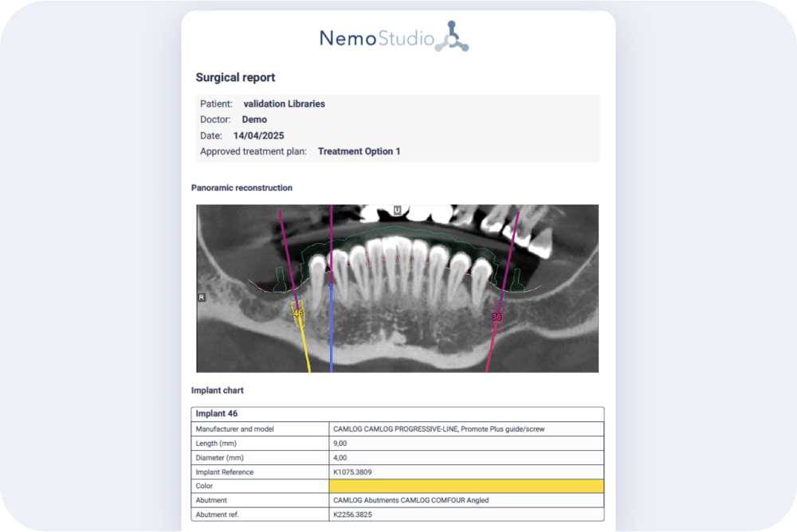The height and width of the screenshot is (532, 797).
Task: Click the Approved treatment plan label
Action: pos(253,151)
